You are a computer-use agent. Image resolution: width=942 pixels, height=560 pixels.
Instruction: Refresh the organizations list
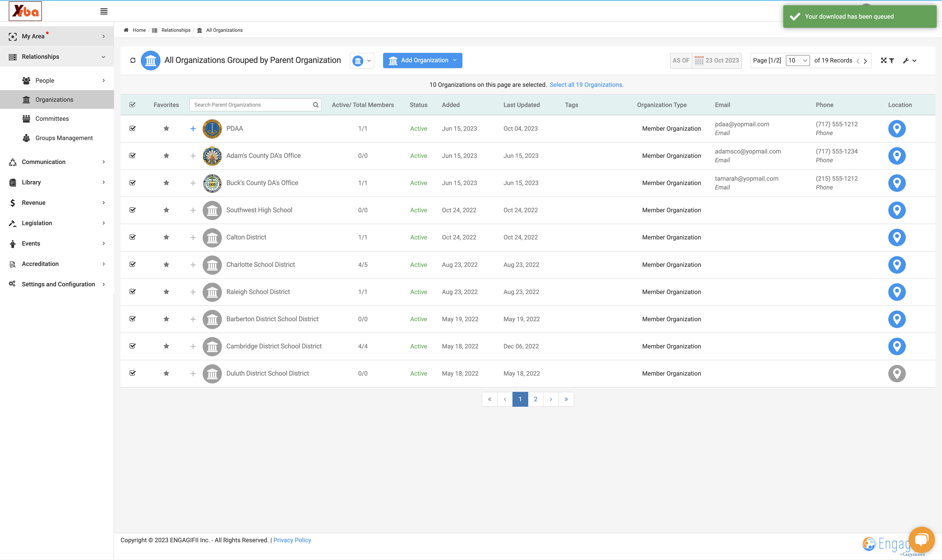(x=132, y=60)
